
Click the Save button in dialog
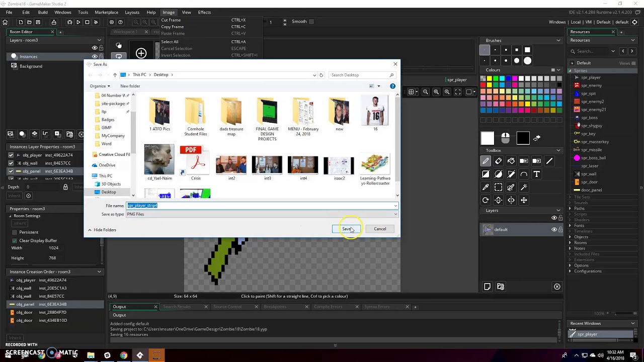(x=346, y=229)
